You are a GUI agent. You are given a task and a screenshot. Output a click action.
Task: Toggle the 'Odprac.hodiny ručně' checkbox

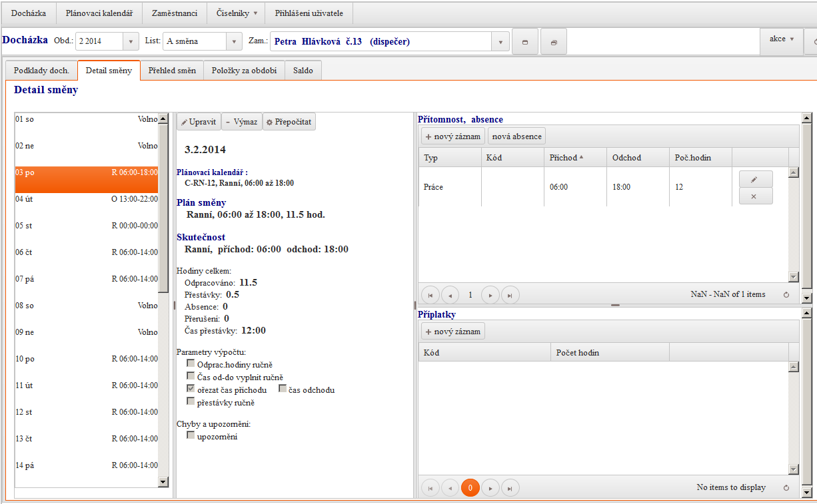pos(191,364)
